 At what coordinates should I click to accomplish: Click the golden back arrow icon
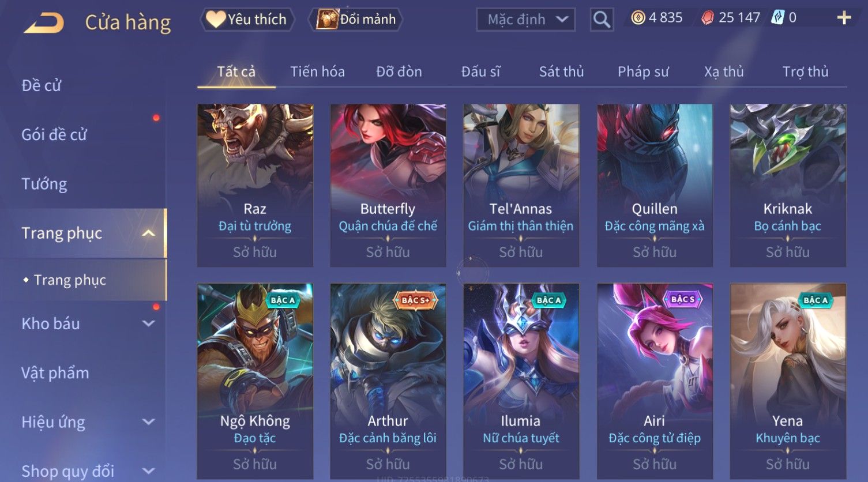pyautogui.click(x=44, y=23)
